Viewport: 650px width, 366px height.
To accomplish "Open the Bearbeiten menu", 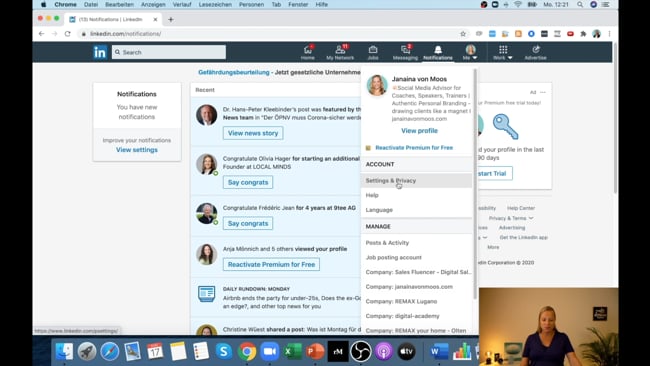I will [x=119, y=5].
